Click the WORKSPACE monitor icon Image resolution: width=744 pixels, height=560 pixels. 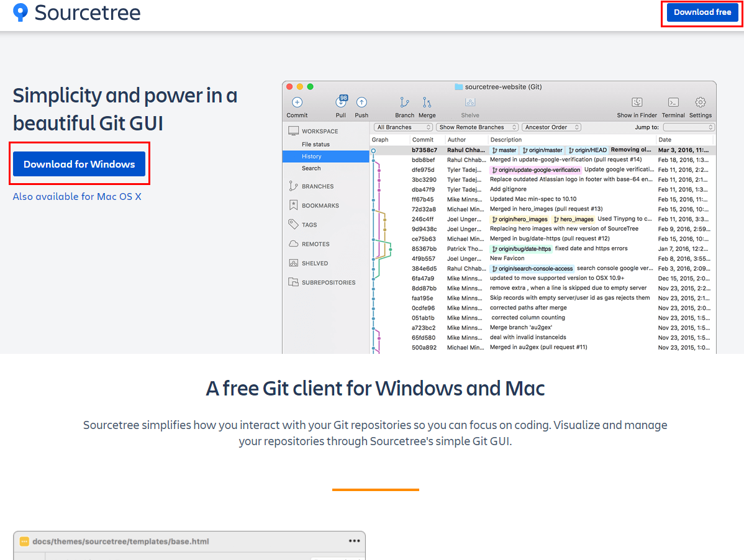click(294, 131)
